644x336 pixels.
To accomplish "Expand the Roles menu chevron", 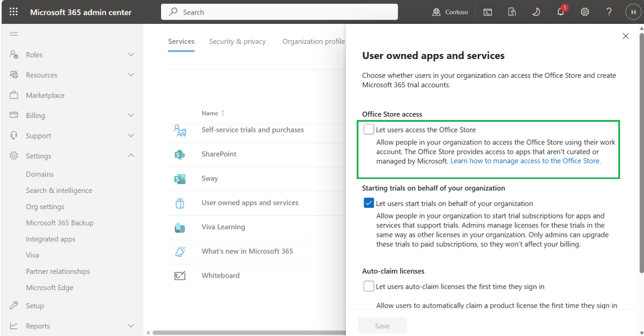I will pos(131,55).
